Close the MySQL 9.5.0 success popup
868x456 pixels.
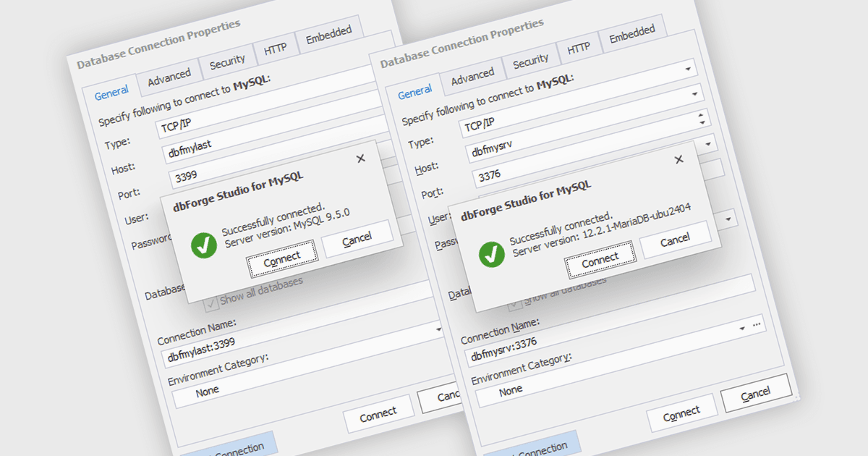(x=361, y=159)
